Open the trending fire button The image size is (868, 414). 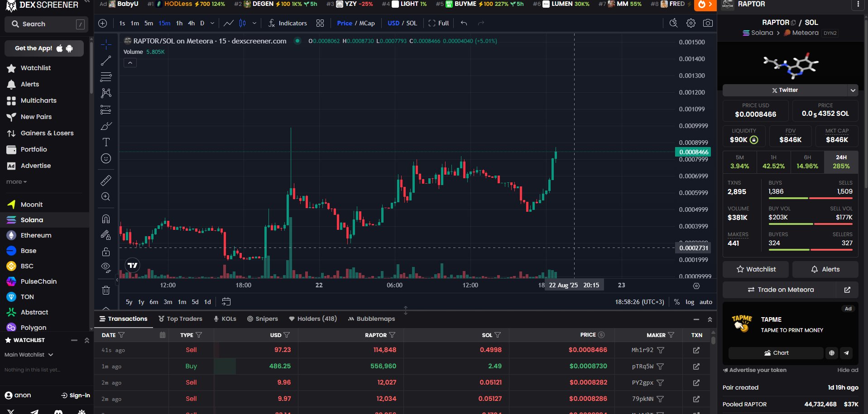(705, 5)
